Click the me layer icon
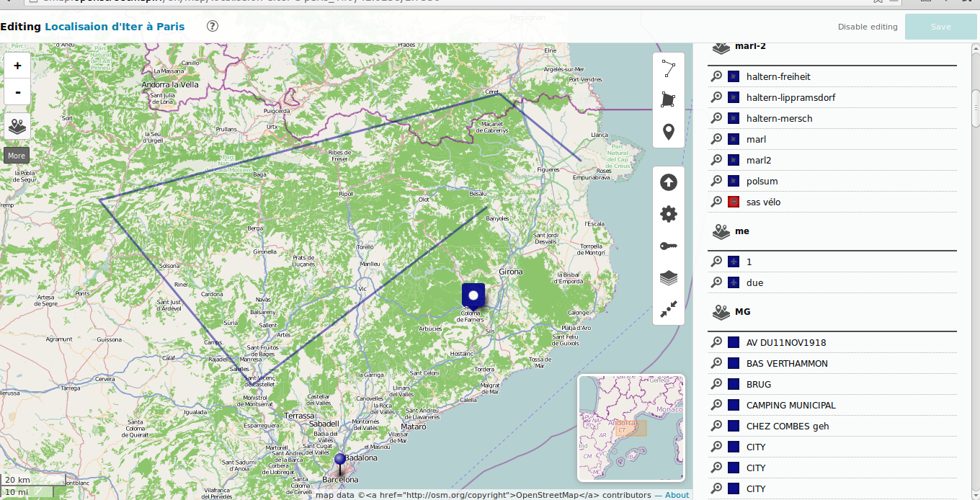This screenshot has width=980, height=500. 721,231
